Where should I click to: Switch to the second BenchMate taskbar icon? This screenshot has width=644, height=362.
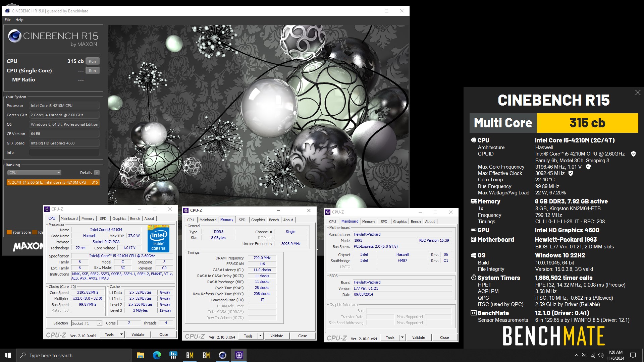(x=206, y=355)
